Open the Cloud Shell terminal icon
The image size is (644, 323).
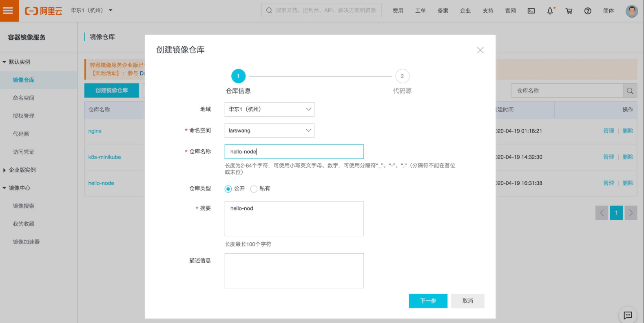[x=531, y=11]
